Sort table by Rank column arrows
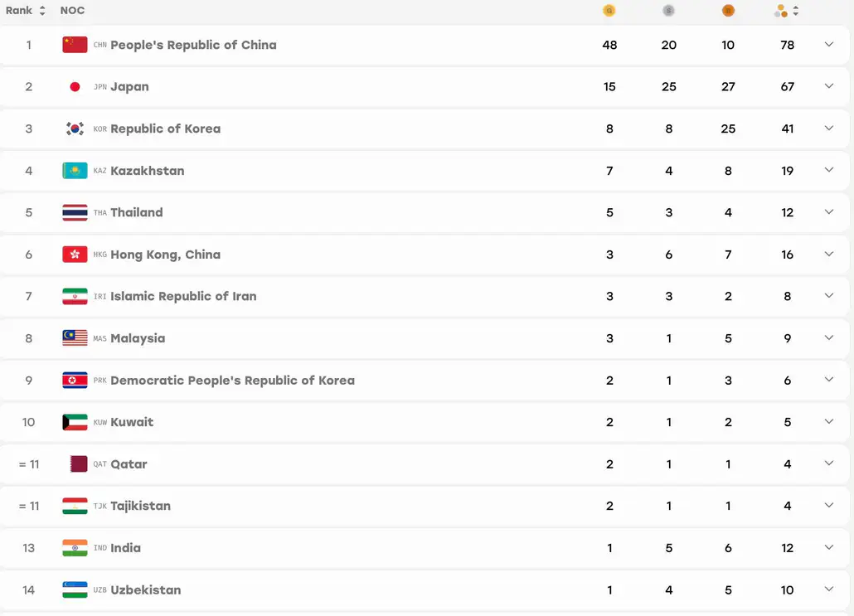Image resolution: width=854 pixels, height=616 pixels. [x=42, y=10]
